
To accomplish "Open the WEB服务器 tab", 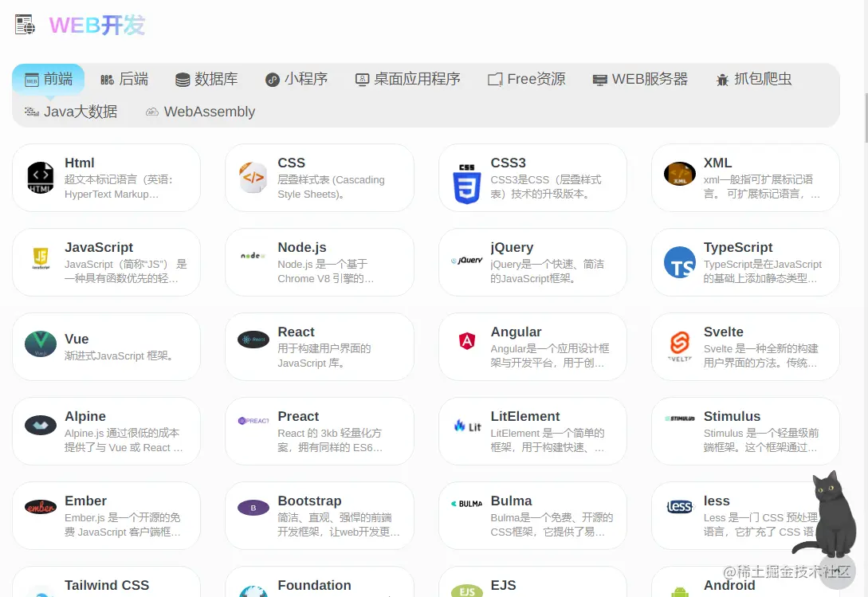I will click(x=640, y=79).
